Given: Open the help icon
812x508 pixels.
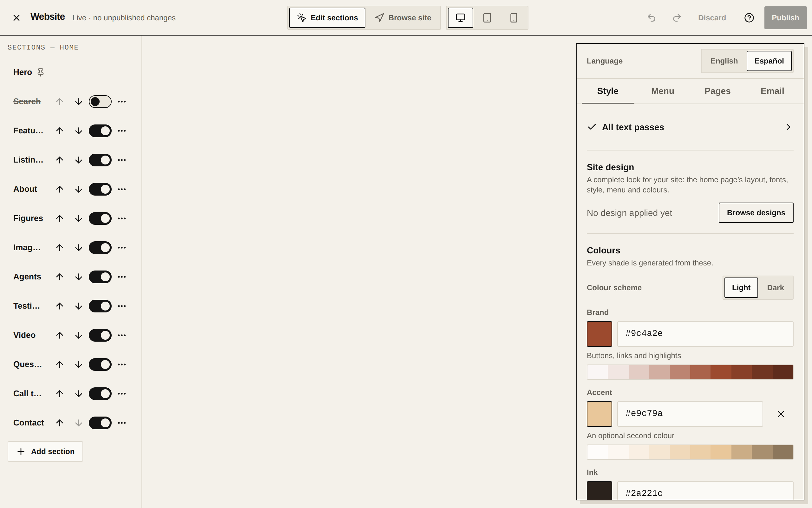Looking at the screenshot, I should [x=749, y=18].
